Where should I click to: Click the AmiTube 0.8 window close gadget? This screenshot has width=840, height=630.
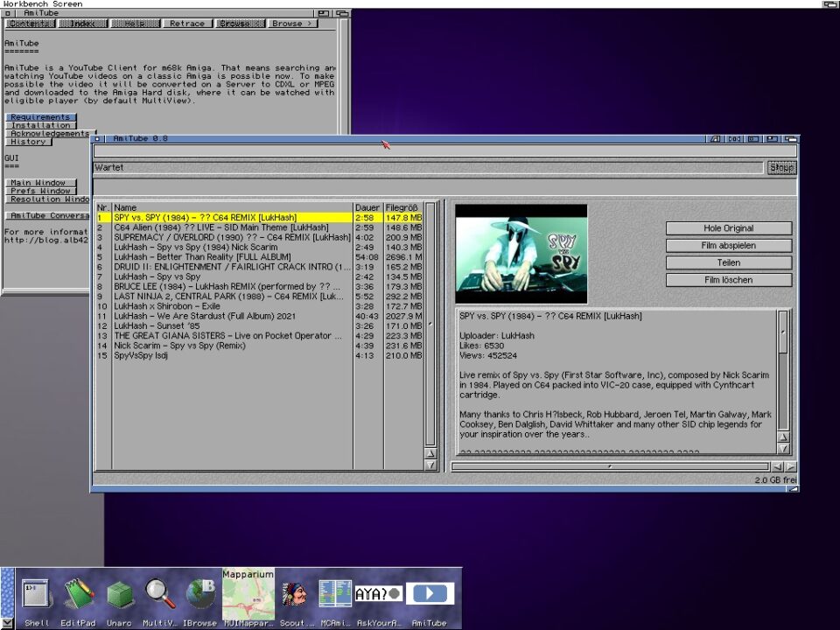coord(97,139)
